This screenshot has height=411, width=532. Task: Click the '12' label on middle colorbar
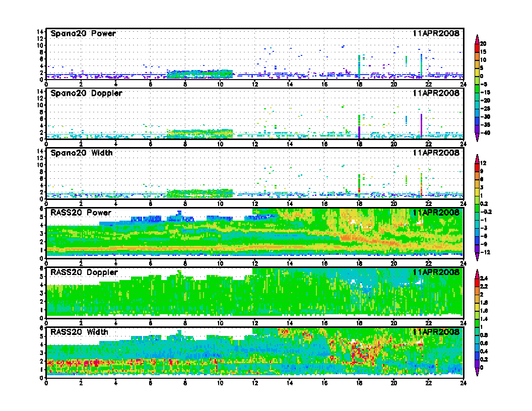coord(483,164)
